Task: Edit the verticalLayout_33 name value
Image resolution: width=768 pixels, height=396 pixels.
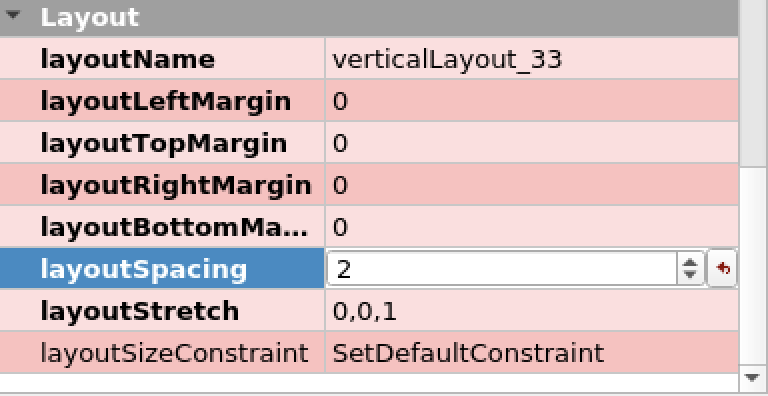Action: [532, 58]
